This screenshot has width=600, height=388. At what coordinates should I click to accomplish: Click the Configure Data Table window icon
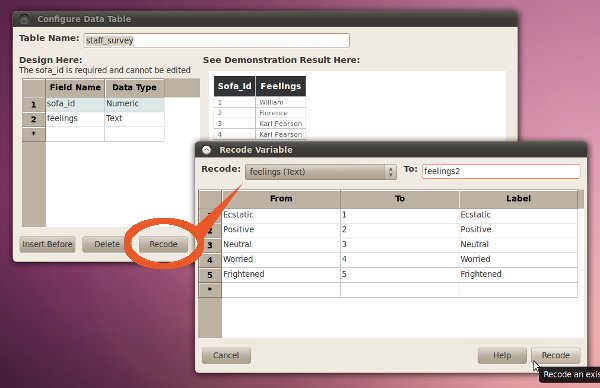pyautogui.click(x=24, y=19)
